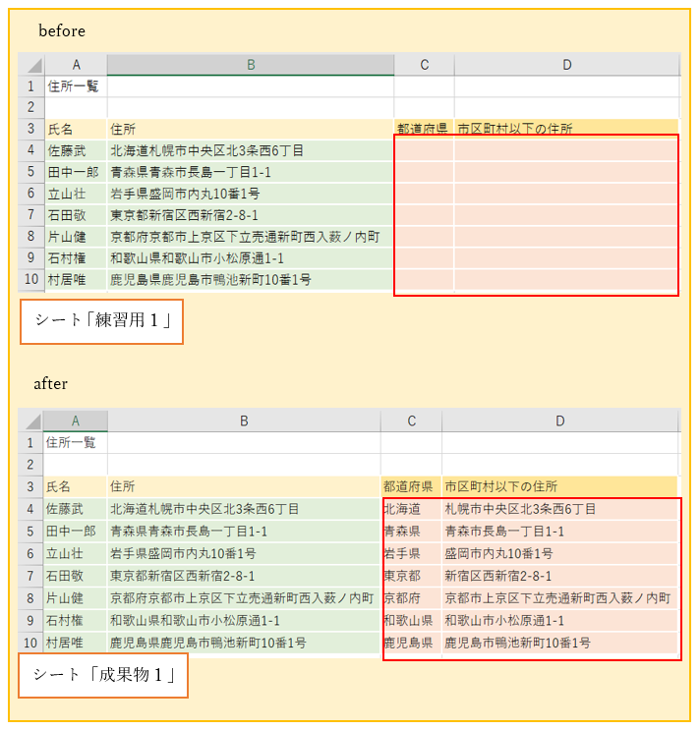Click the 鹿児島県 cell in column C
The width and height of the screenshot is (700, 730).
[411, 644]
